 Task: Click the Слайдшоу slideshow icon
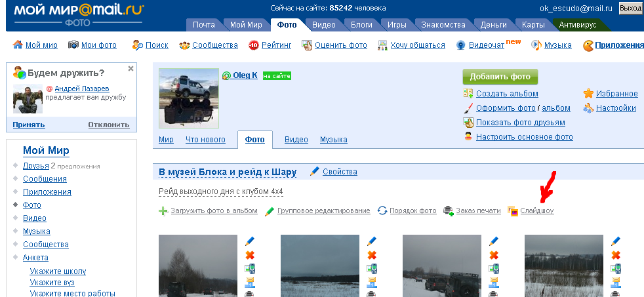(513, 211)
